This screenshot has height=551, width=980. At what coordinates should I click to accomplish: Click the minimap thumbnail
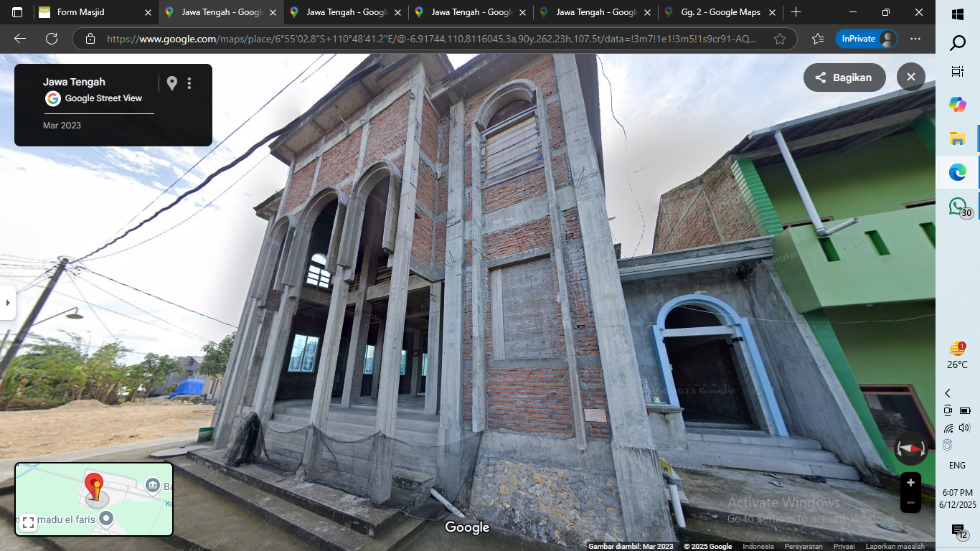tap(94, 499)
